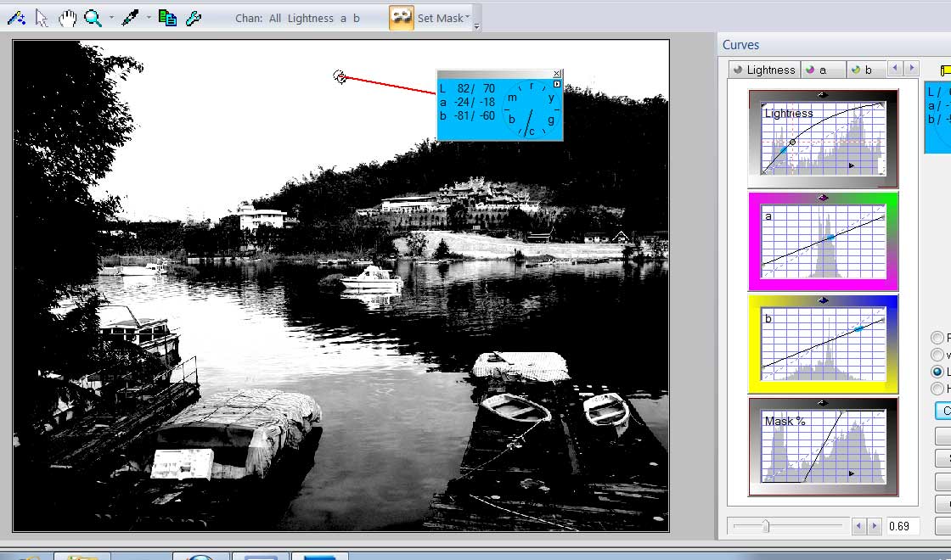Image resolution: width=951 pixels, height=560 pixels.
Task: Select the topmost radio button on right panel
Action: click(x=938, y=337)
